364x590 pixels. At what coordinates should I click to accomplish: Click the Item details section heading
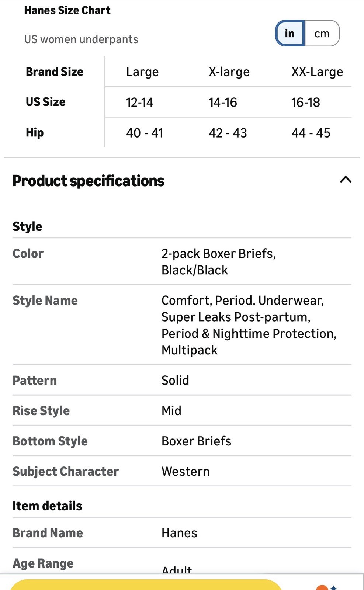pyautogui.click(x=47, y=506)
